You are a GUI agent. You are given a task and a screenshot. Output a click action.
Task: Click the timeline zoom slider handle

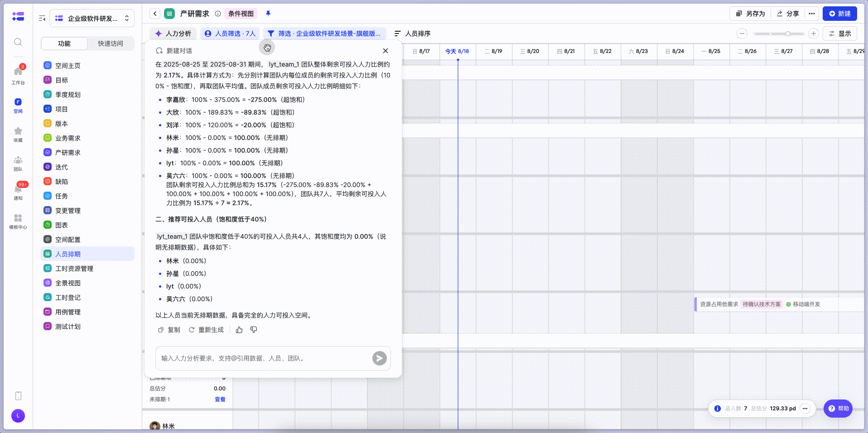click(x=788, y=34)
